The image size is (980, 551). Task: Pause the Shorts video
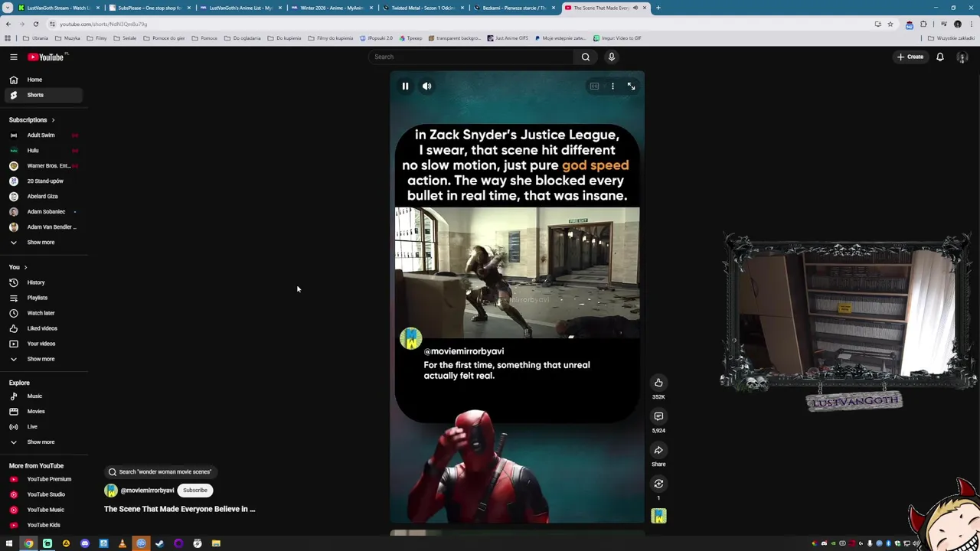[405, 86]
